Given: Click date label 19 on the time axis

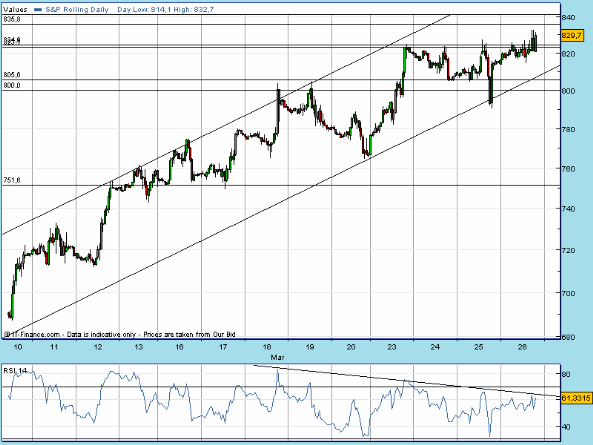Looking at the screenshot, I should pyautogui.click(x=310, y=347).
